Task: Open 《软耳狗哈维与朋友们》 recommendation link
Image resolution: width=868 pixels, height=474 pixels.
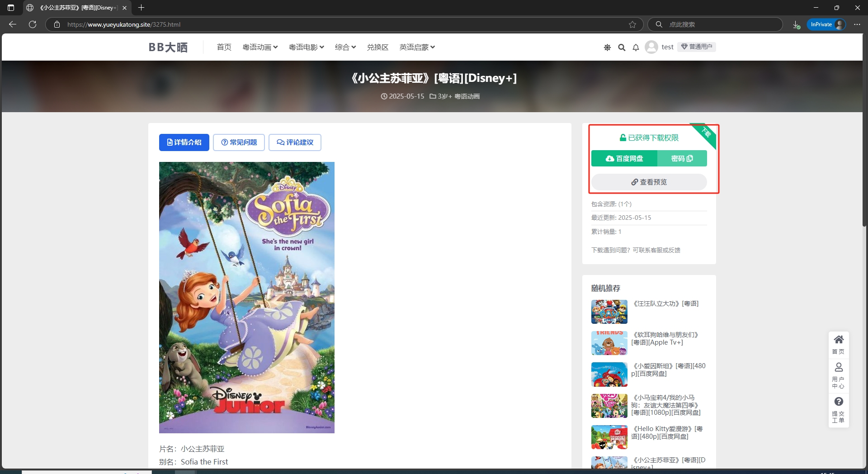Action: [665, 338]
